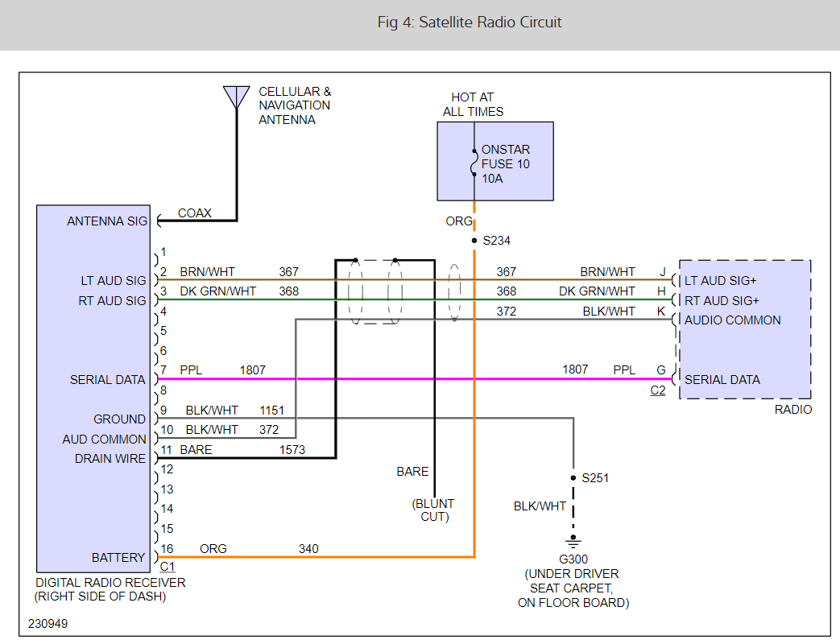Screen dimensions: 840x644
Task: Open the C1 connector label link
Action: tap(168, 567)
